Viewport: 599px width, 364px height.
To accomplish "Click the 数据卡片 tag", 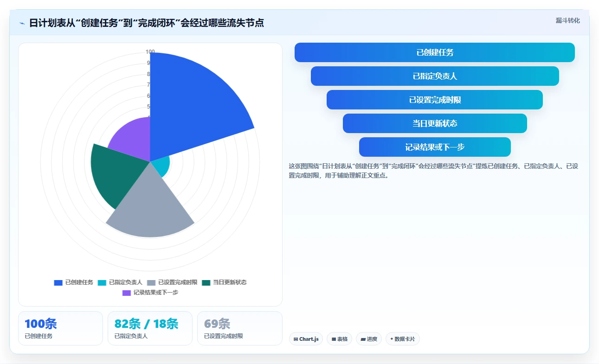I will tap(403, 339).
